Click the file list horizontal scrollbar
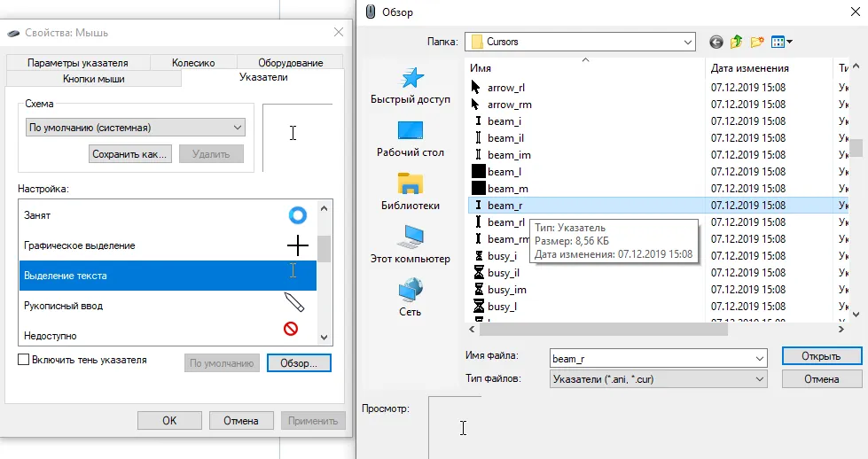Viewport: 868px width, 459px height. pos(604,330)
